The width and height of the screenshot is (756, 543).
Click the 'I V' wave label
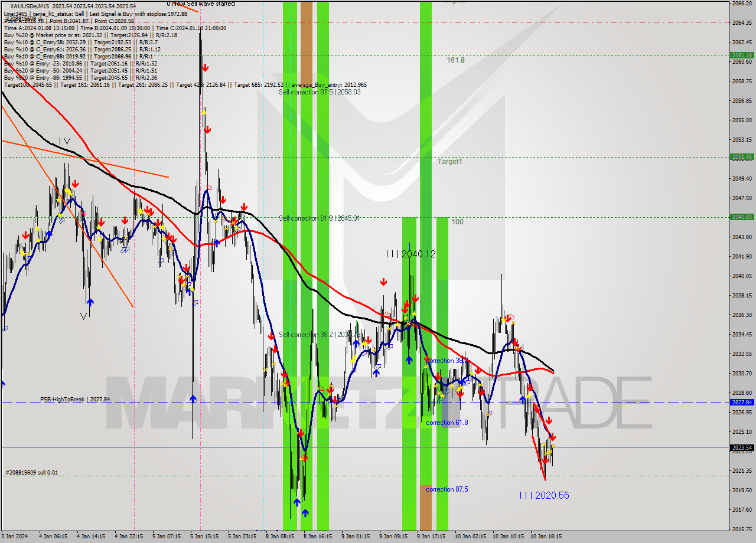[x=64, y=141]
